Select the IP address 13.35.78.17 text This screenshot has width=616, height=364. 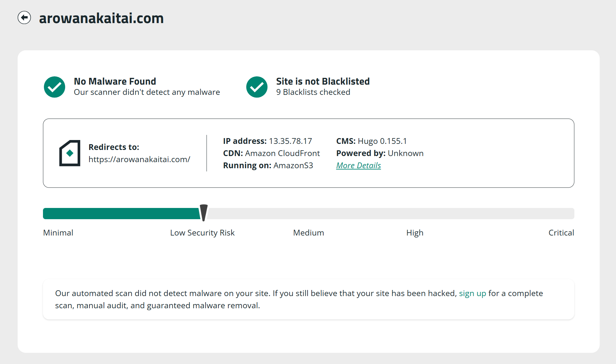coord(290,141)
